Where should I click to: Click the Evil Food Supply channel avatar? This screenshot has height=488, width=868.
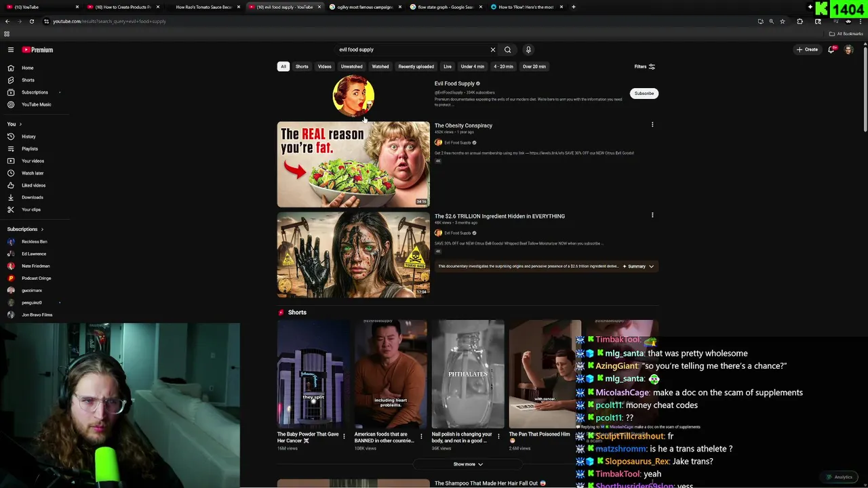353,96
